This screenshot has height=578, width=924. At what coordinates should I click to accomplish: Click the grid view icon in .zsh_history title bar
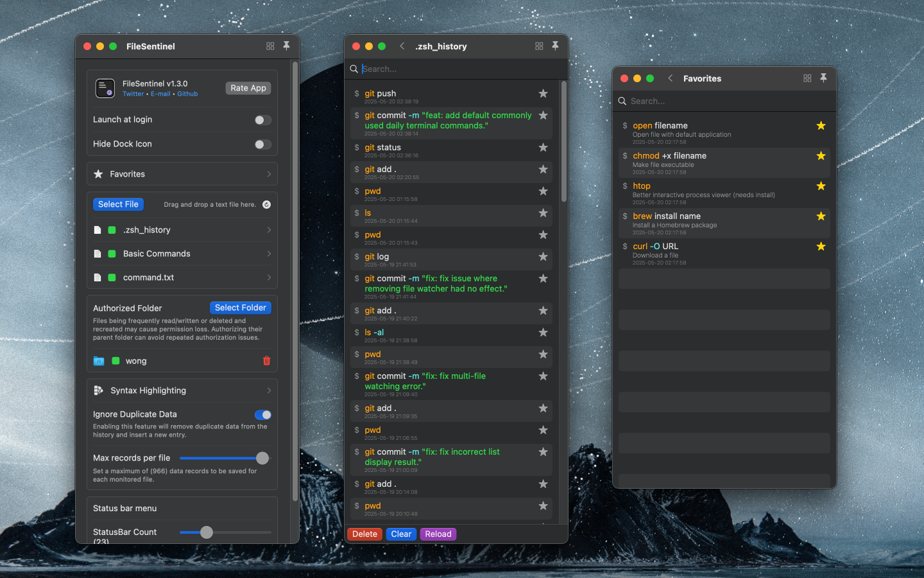[539, 46]
